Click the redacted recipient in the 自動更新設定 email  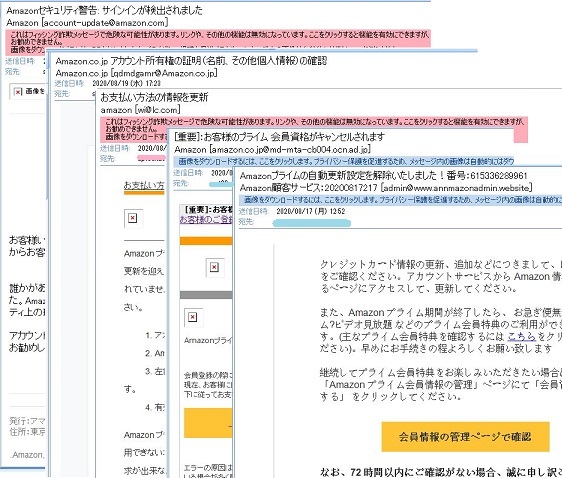(x=311, y=223)
